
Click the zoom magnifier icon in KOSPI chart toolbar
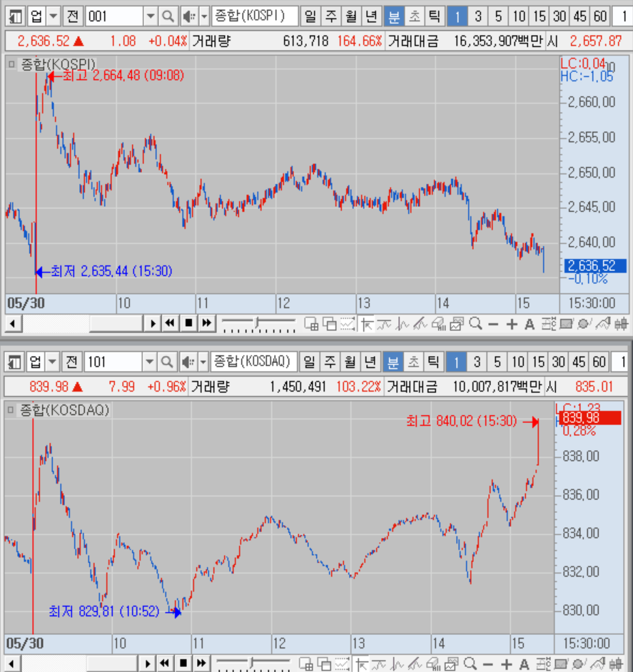pos(475,324)
